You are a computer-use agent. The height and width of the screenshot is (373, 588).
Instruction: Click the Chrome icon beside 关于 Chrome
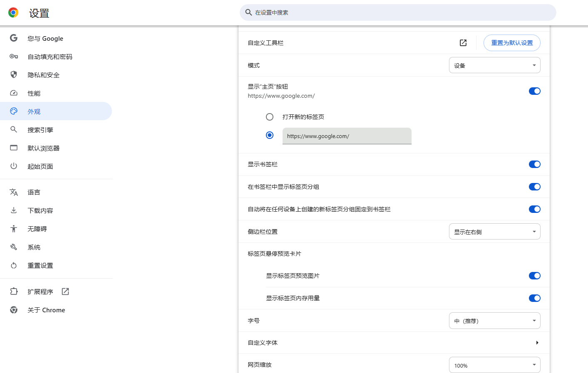click(14, 310)
